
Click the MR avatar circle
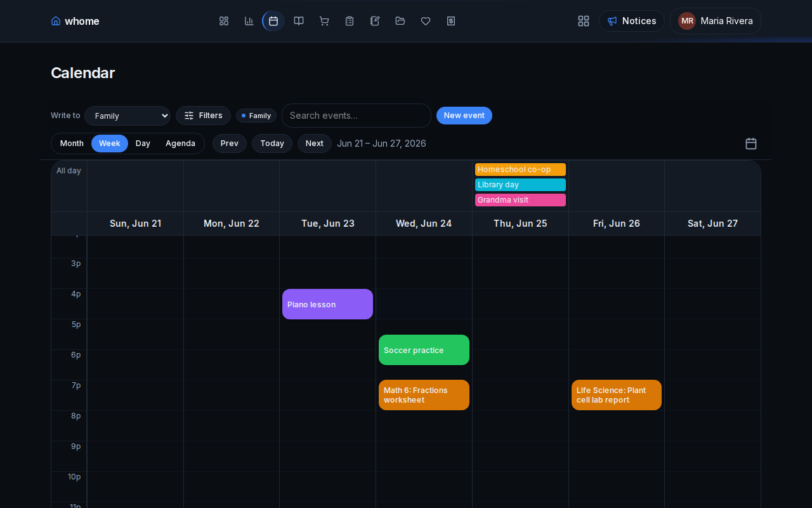(687, 21)
